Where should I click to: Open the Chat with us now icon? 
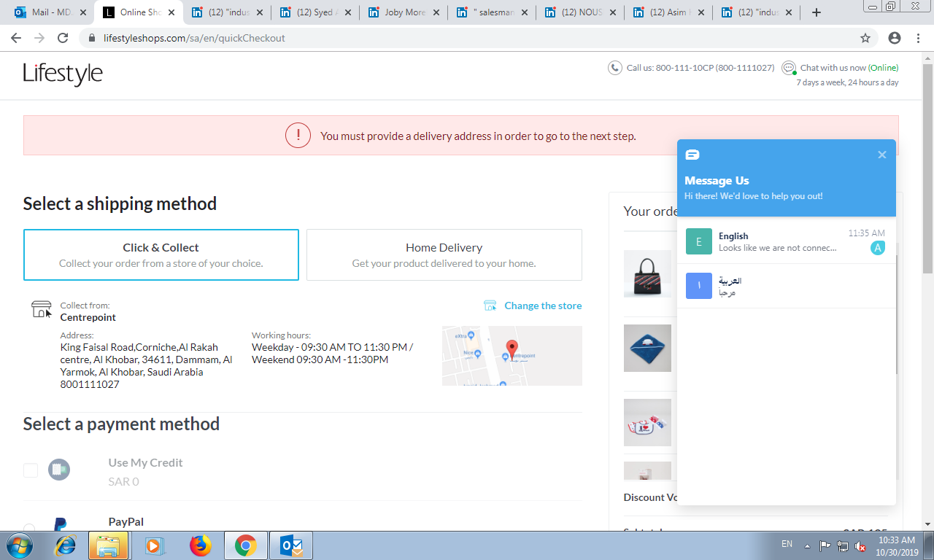tap(789, 68)
